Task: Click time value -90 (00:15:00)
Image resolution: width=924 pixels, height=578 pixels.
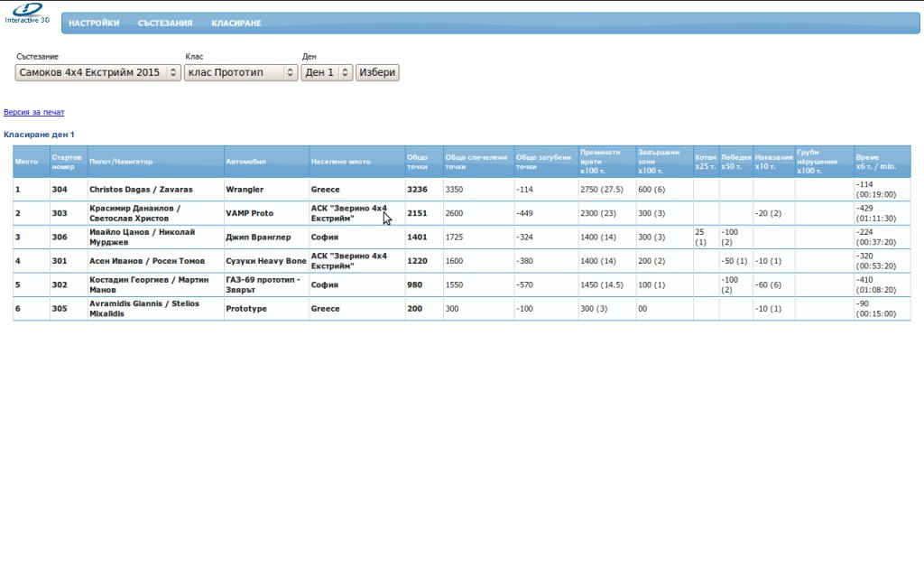Action: pos(876,309)
